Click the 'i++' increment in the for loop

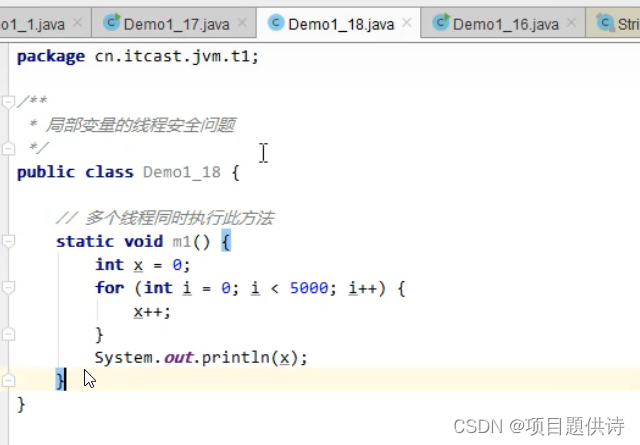(x=362, y=288)
